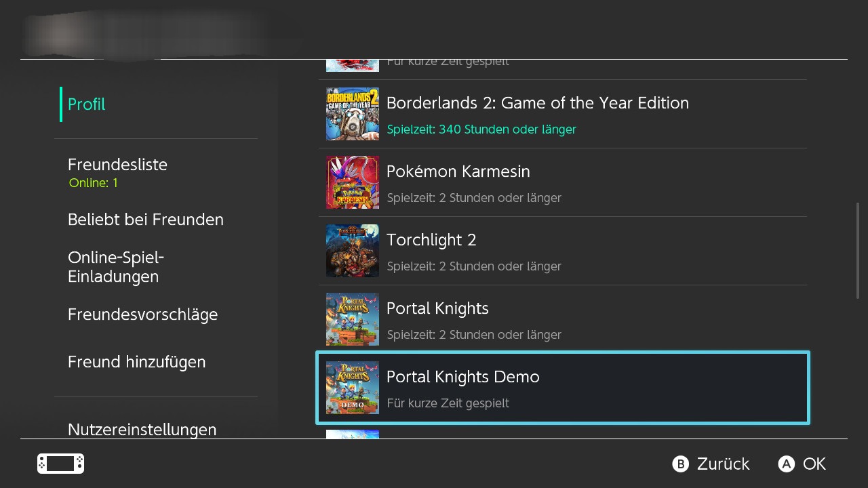Click the OK label
This screenshot has height=488, width=868.
pos(814,464)
